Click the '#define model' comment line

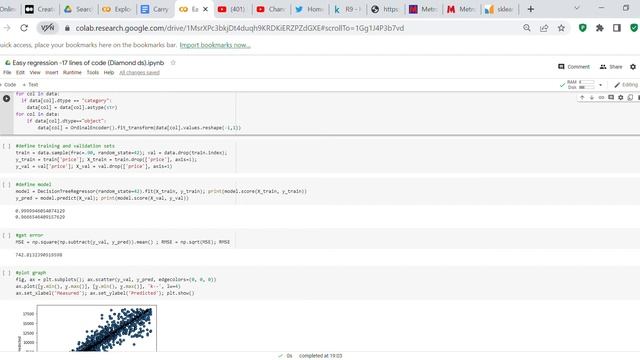click(33, 184)
